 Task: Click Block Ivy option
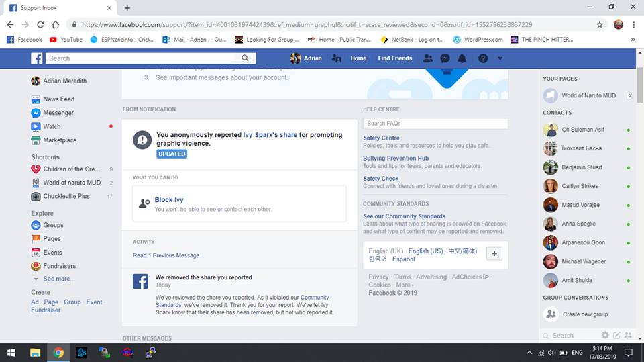coord(169,200)
